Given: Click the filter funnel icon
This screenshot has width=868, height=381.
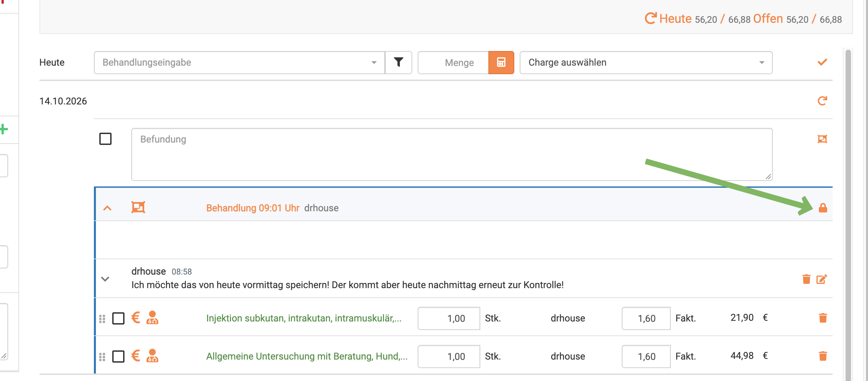Looking at the screenshot, I should (398, 62).
